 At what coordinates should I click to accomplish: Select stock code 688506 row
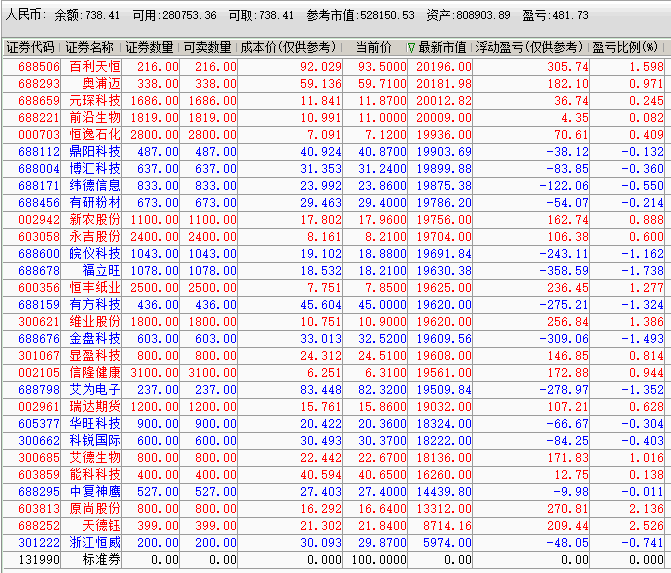pyautogui.click(x=333, y=66)
